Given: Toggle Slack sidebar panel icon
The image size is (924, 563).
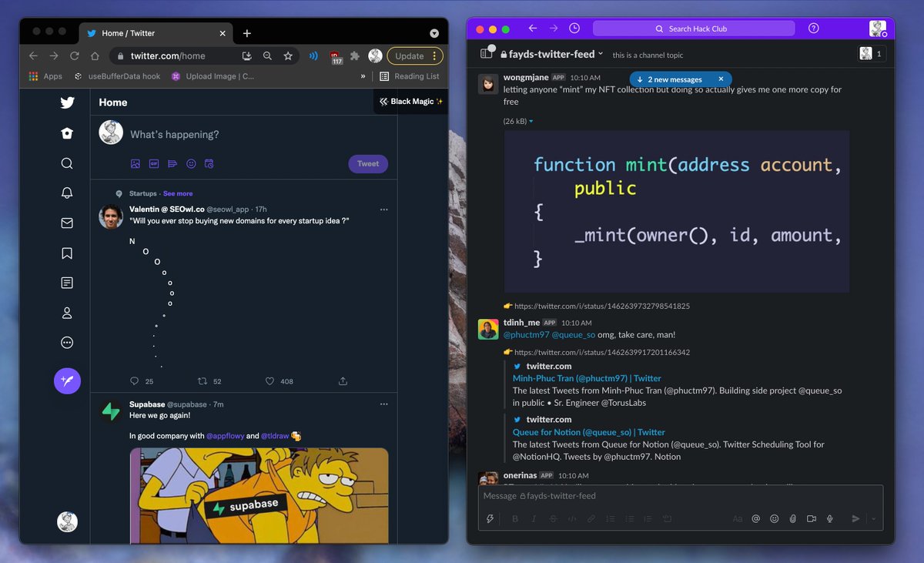Looking at the screenshot, I should [x=486, y=53].
